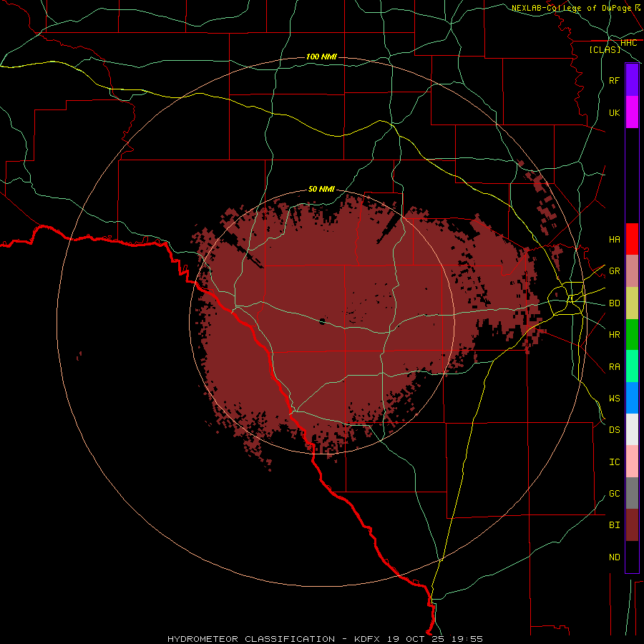The width and height of the screenshot is (644, 644).
Task: Click the "RF" legend label
Action: pyautogui.click(x=614, y=80)
